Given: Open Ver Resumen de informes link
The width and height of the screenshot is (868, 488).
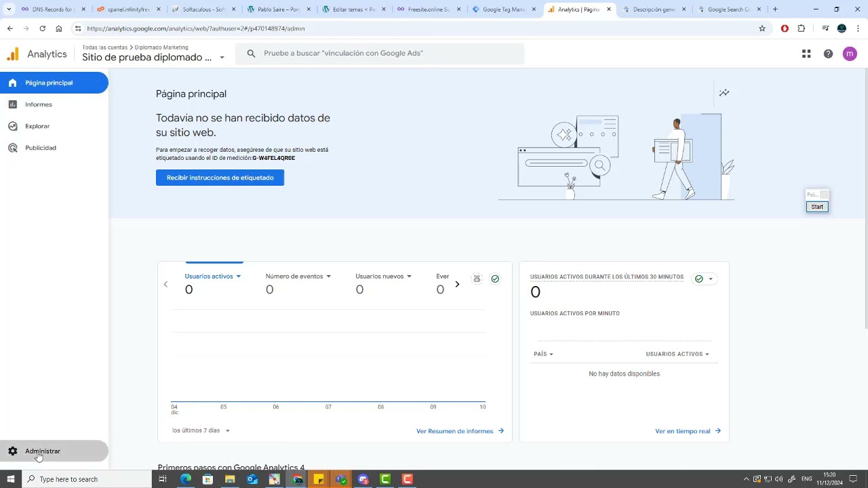Looking at the screenshot, I should tap(460, 431).
